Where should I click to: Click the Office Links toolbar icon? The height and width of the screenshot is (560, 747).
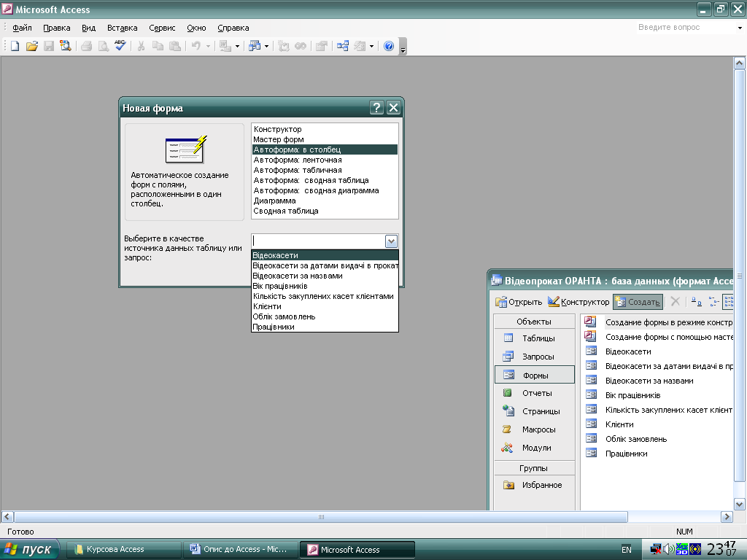[225, 46]
